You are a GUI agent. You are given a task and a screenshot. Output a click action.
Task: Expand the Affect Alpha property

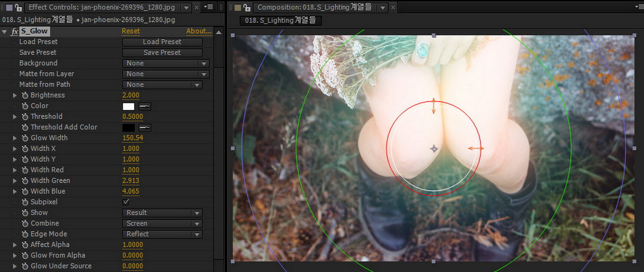(15, 245)
